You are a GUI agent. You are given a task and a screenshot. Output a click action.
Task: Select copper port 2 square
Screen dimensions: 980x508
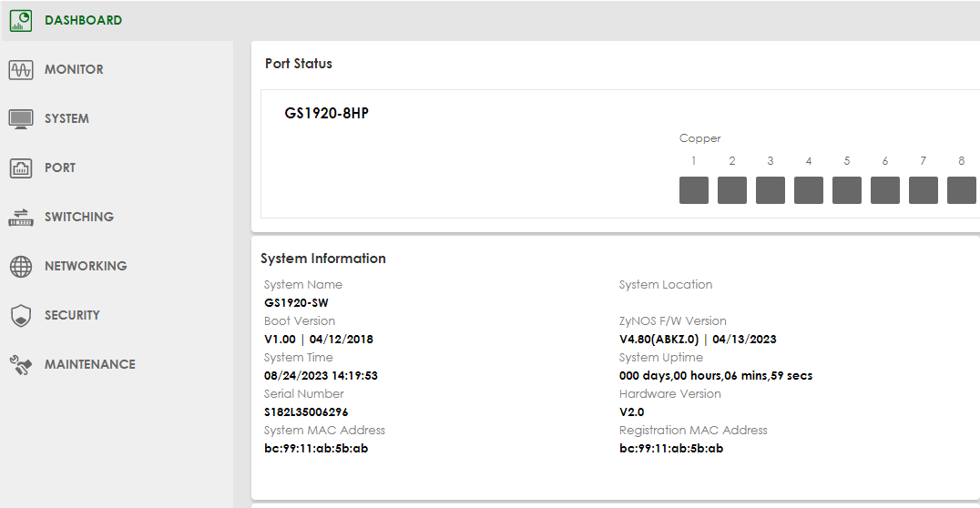[732, 190]
